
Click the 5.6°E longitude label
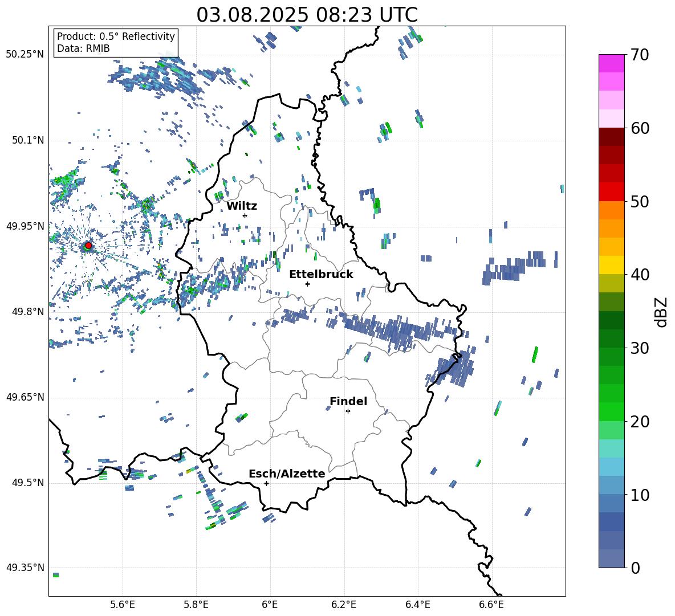[x=123, y=605]
